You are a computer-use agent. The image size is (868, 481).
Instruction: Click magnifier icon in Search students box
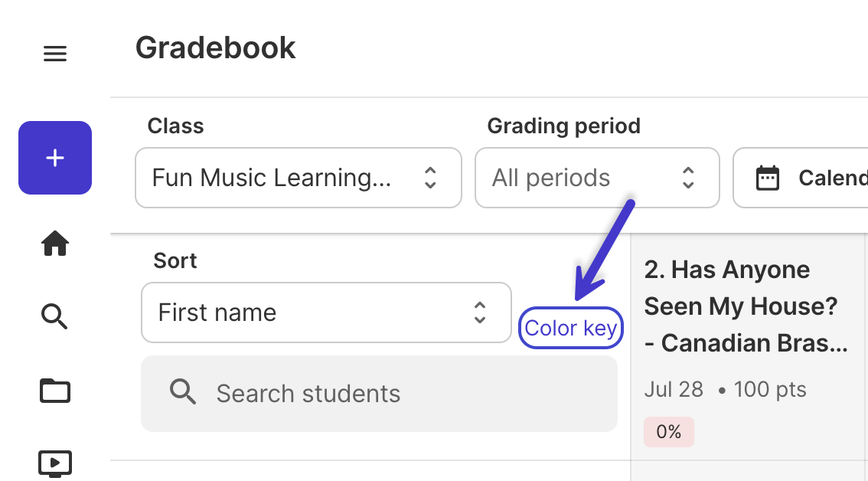click(x=183, y=392)
